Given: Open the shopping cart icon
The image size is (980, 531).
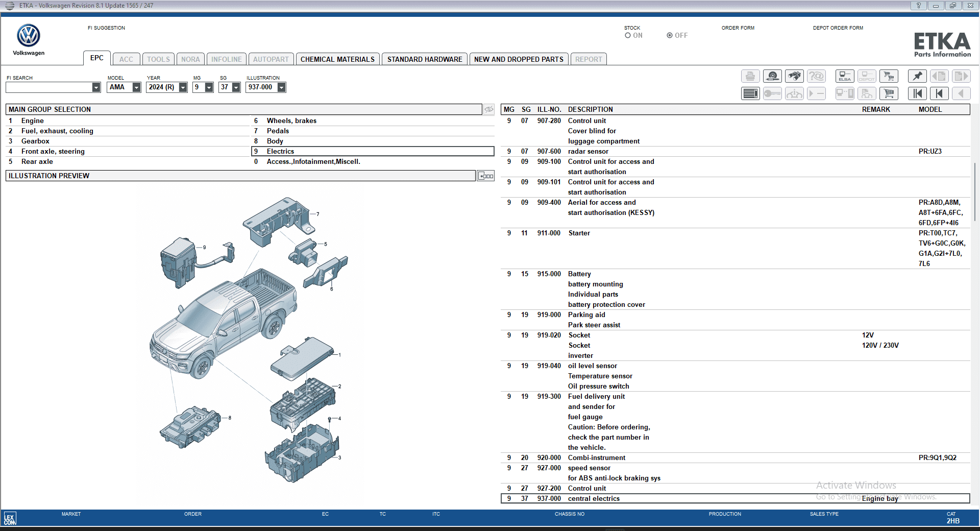Looking at the screenshot, I should (x=889, y=93).
